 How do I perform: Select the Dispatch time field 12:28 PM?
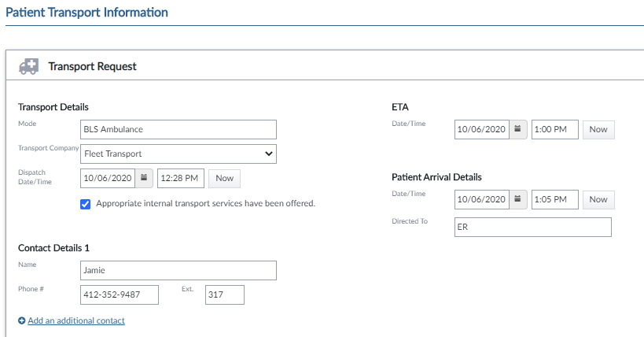pos(181,178)
